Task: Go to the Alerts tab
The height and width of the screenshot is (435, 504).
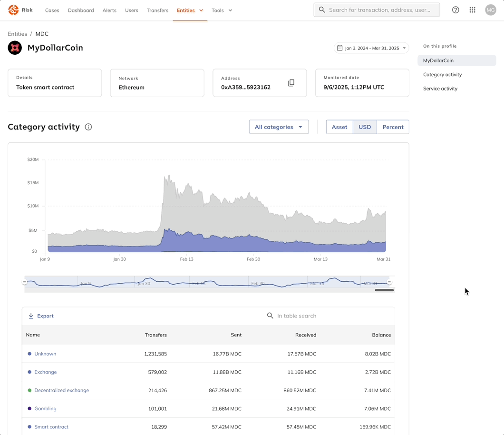Action: pyautogui.click(x=109, y=10)
